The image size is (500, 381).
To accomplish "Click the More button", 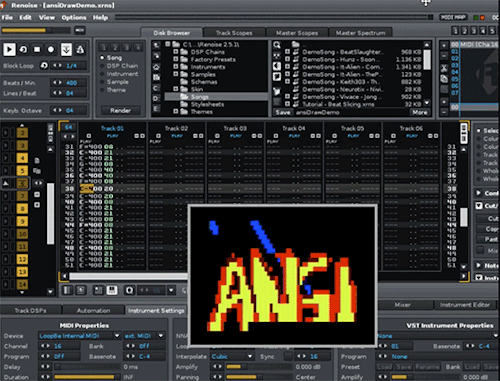I will pos(420,112).
